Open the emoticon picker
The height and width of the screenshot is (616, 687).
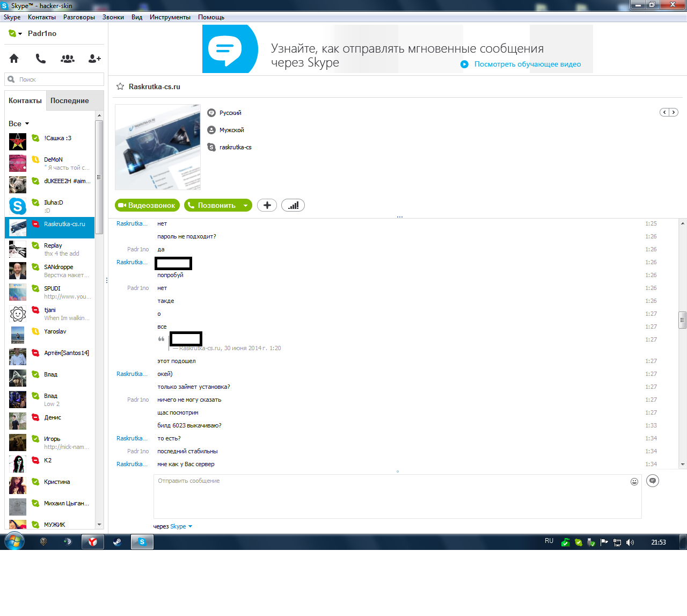click(x=634, y=482)
